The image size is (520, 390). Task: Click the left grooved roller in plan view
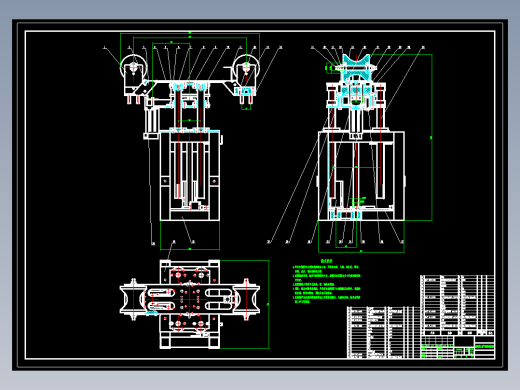133,299
